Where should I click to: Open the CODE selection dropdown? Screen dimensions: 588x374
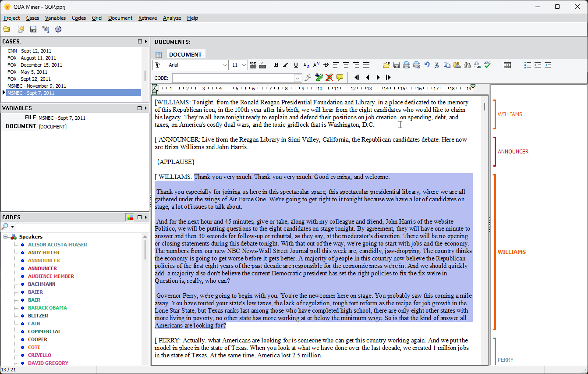(298, 78)
